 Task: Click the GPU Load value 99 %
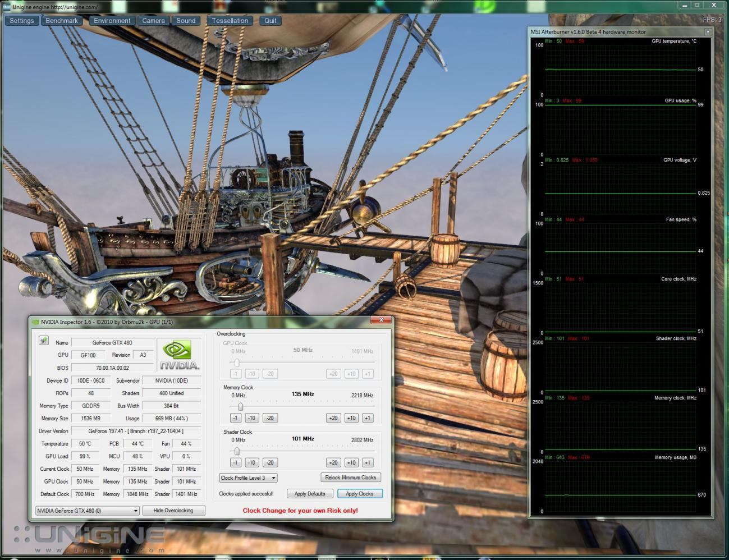tap(85, 456)
